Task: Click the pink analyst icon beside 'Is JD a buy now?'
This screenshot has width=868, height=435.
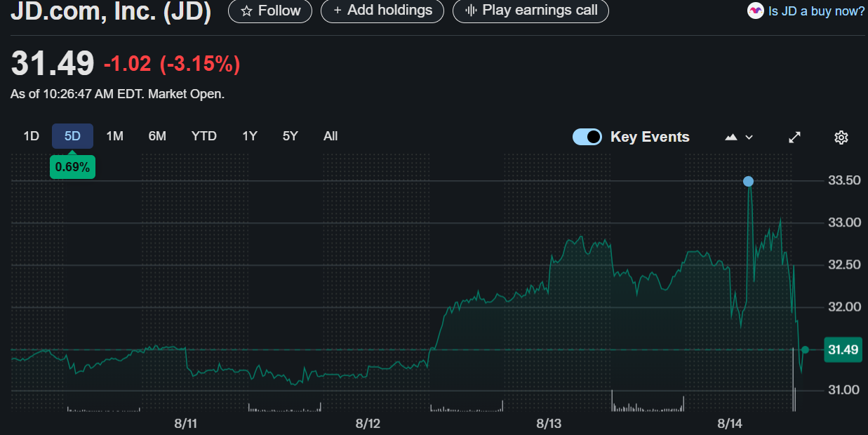Action: pos(755,11)
